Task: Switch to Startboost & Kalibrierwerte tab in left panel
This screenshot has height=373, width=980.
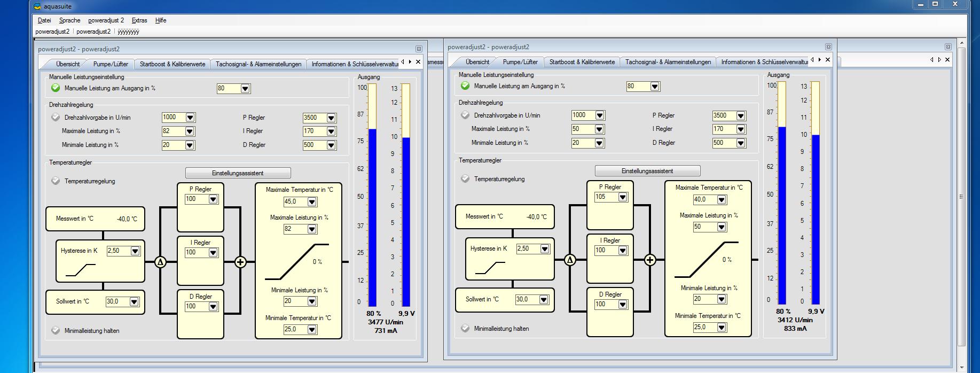Action: point(172,64)
